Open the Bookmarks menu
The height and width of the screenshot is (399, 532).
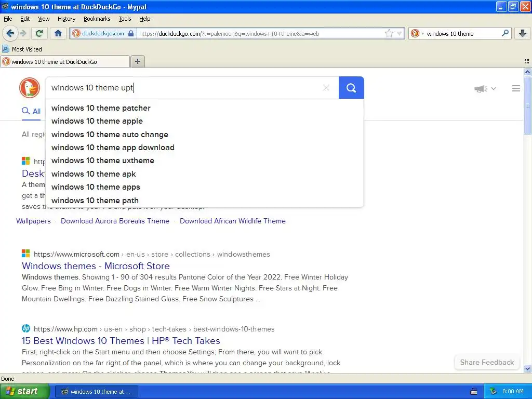[97, 19]
